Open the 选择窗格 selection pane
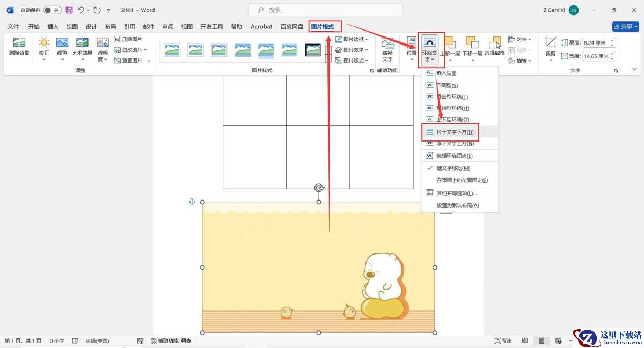The image size is (644, 348). [x=495, y=47]
